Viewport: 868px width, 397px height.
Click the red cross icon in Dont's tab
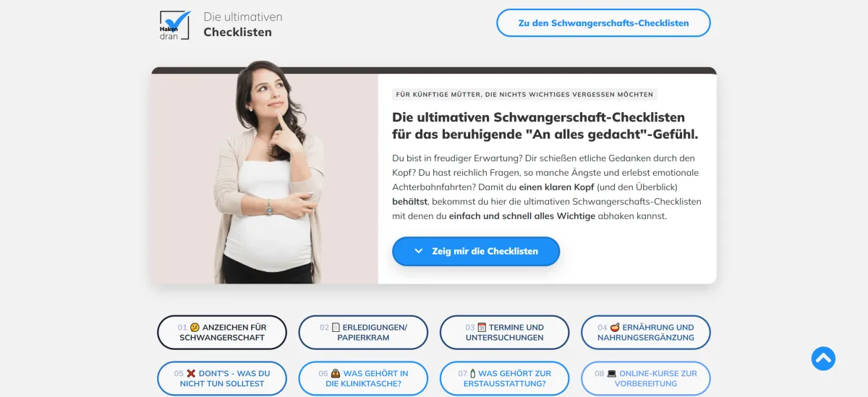[x=191, y=374]
